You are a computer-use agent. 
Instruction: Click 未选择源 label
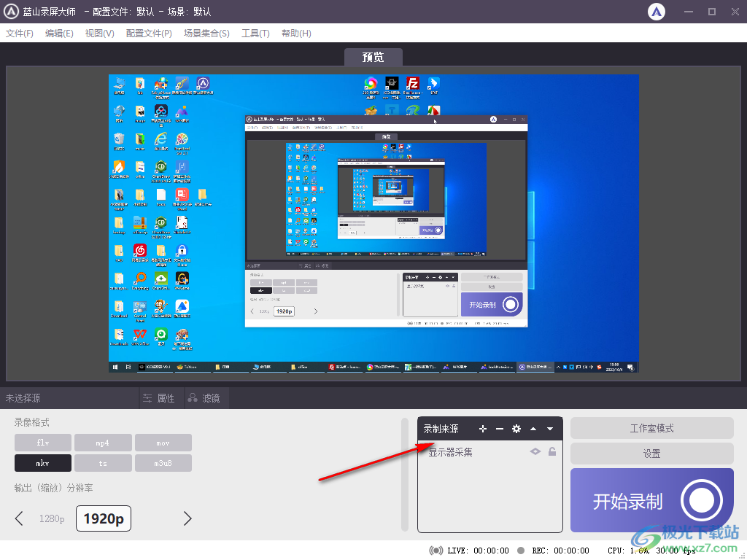tap(23, 398)
